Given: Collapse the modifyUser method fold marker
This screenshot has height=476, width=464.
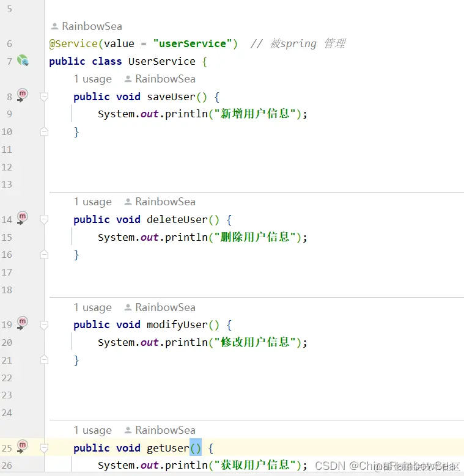Looking at the screenshot, I should click(x=44, y=325).
